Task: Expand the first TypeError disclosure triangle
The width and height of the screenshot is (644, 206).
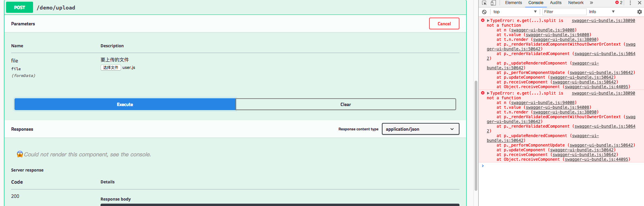Action: pos(488,21)
